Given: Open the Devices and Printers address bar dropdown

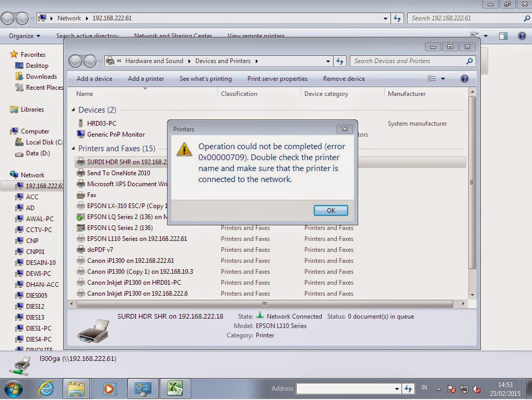Looking at the screenshot, I should pos(328,62).
